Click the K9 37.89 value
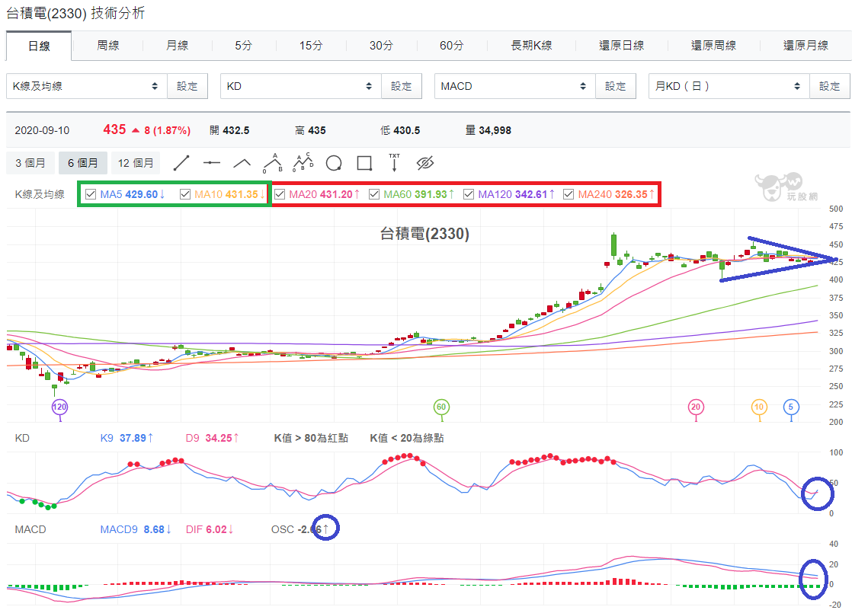This screenshot has width=868, height=610. [127, 438]
